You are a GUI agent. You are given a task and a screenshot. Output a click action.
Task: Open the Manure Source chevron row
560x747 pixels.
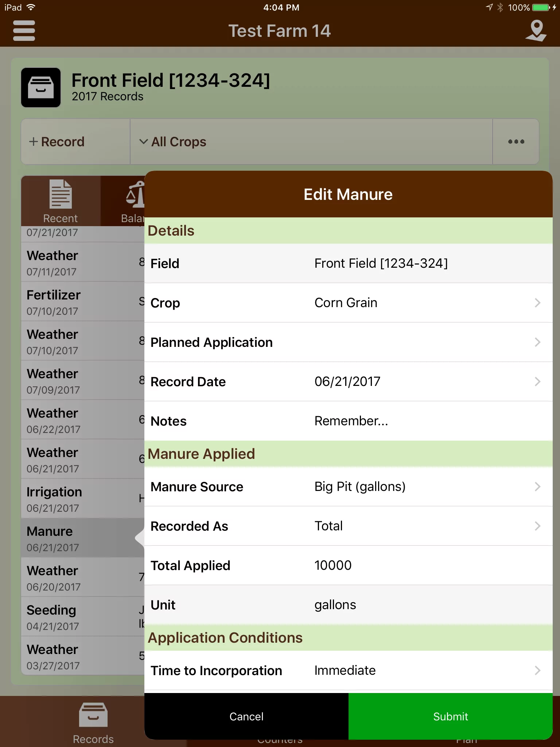click(x=349, y=487)
